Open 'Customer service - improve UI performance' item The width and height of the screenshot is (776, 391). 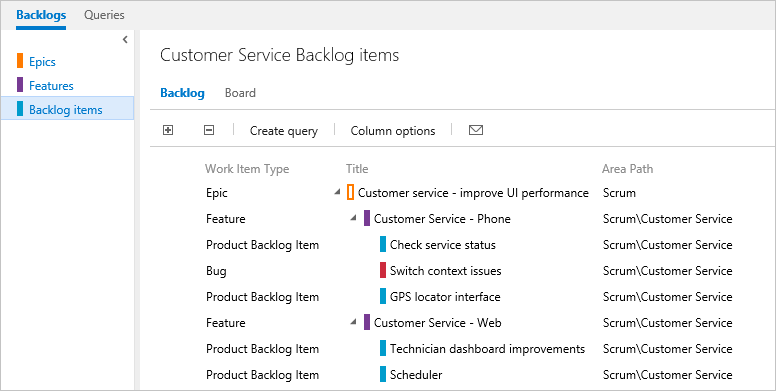click(x=473, y=193)
